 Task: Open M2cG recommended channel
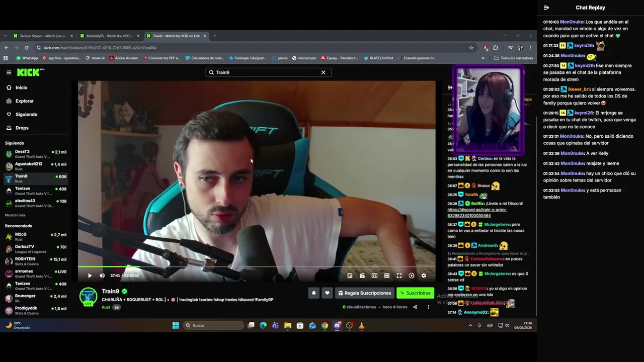pyautogui.click(x=36, y=237)
